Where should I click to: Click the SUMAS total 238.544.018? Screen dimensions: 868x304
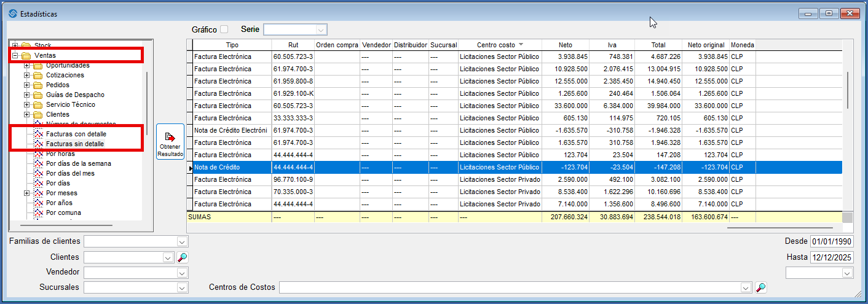coord(659,217)
